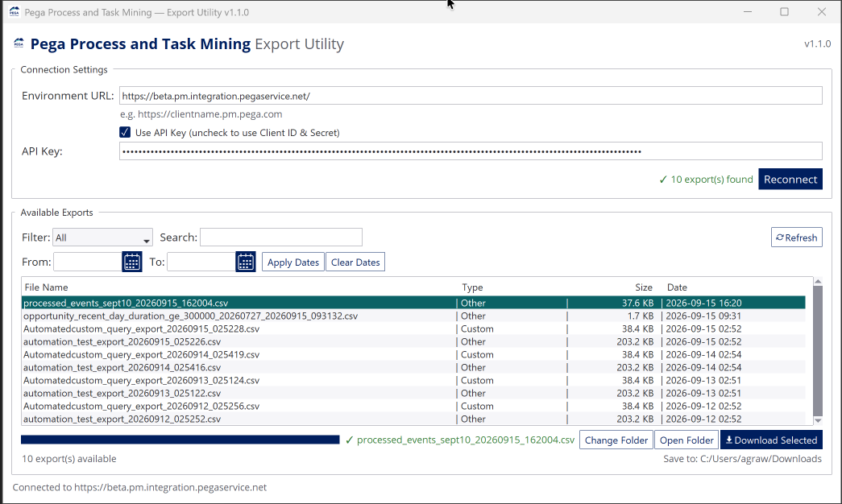Click the '10 export(s) found' status text
Viewport: 842px width, 504px height.
pos(706,180)
